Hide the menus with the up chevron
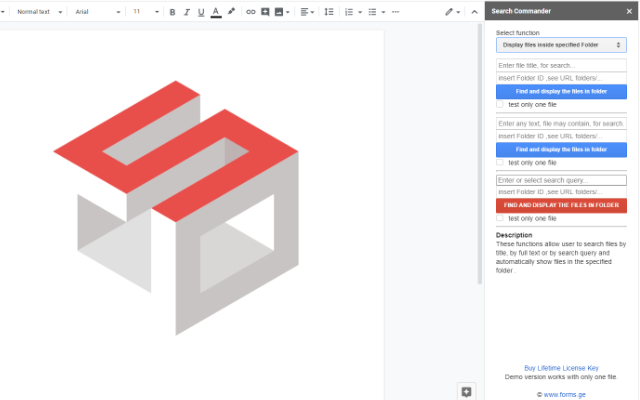Screen dimensions: 640x400 [474, 12]
